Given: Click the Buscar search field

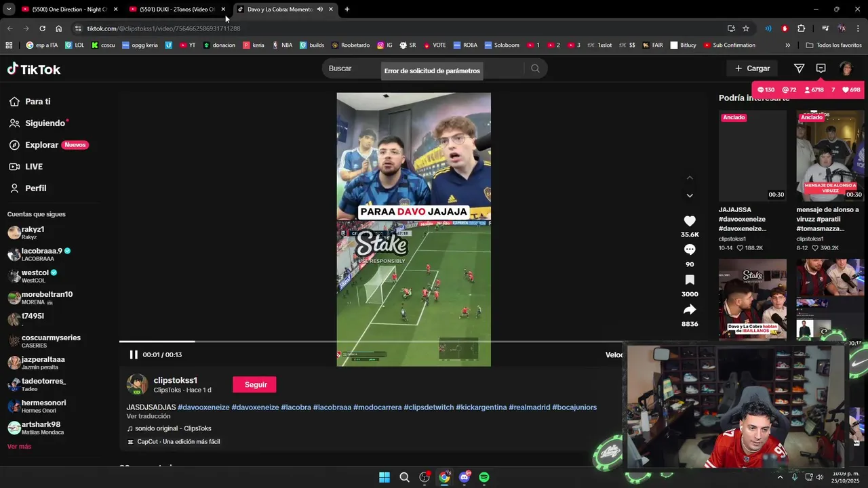Looking at the screenshot, I should [424, 68].
